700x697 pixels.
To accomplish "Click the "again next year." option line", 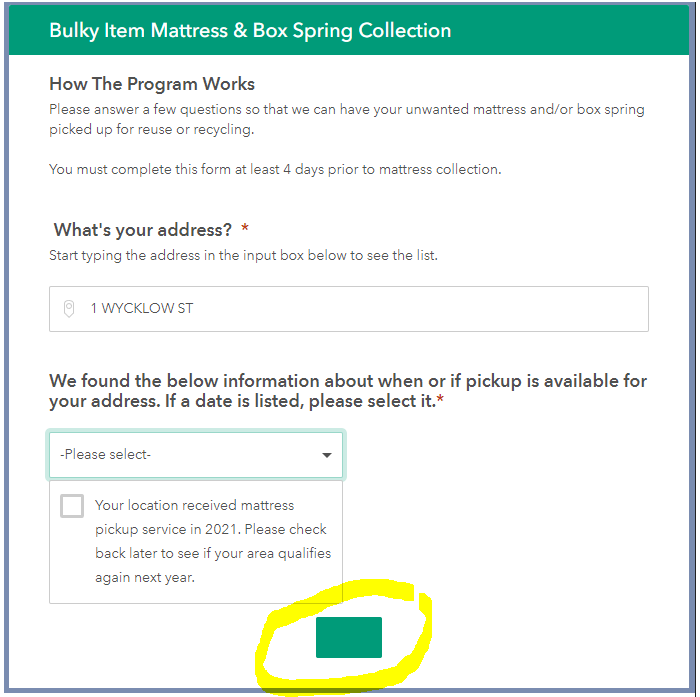I will [x=144, y=577].
